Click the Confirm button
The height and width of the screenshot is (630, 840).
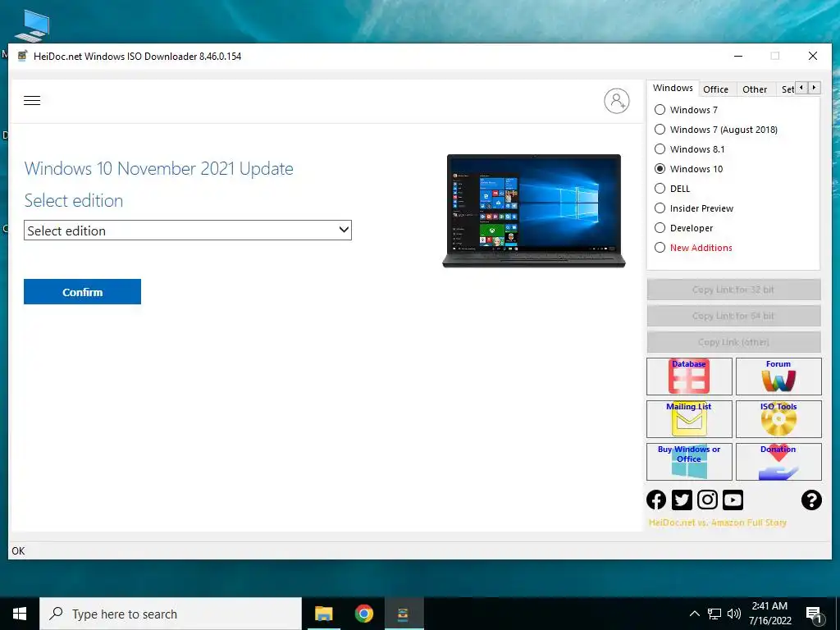(83, 292)
